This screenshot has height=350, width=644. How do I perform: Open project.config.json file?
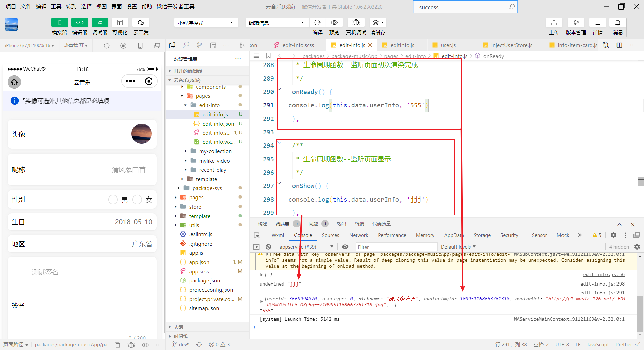[x=211, y=290]
